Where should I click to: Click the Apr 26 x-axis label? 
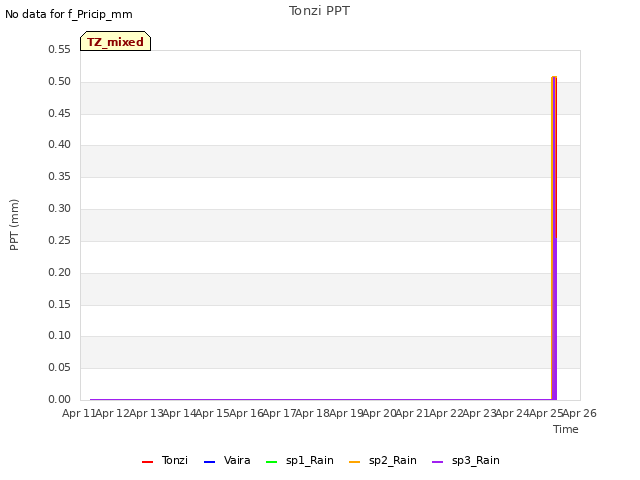(x=580, y=413)
